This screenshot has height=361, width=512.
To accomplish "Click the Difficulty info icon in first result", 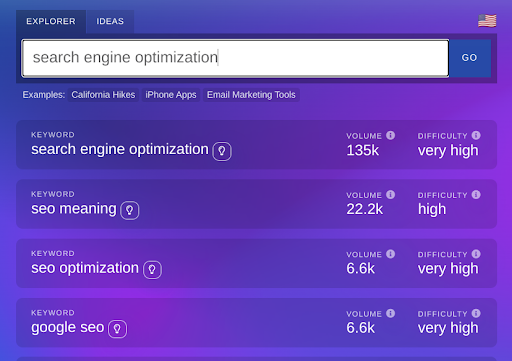I will (x=476, y=135).
